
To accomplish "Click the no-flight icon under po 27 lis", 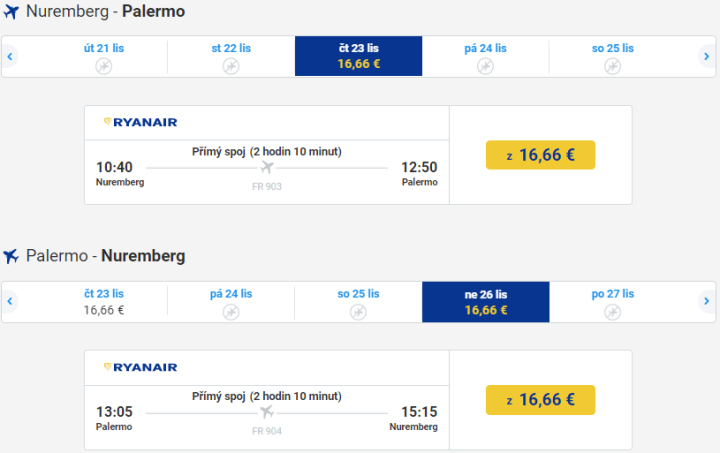I will point(613,312).
